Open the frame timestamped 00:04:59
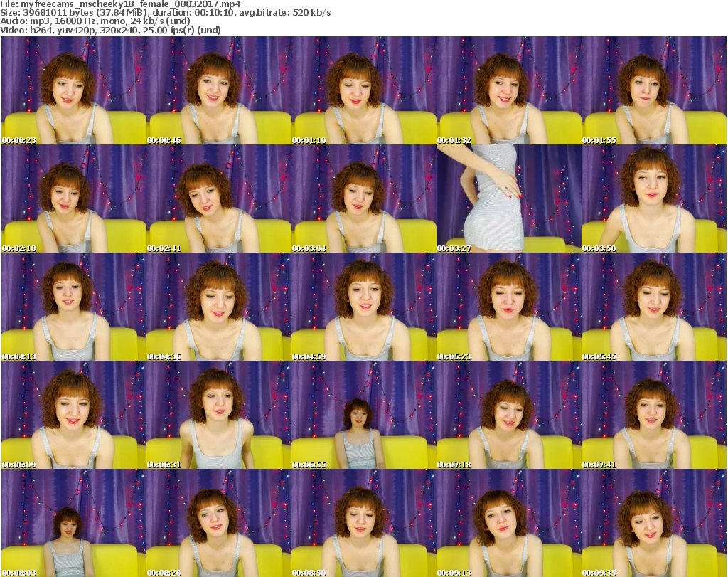The width and height of the screenshot is (728, 577). pos(363,307)
